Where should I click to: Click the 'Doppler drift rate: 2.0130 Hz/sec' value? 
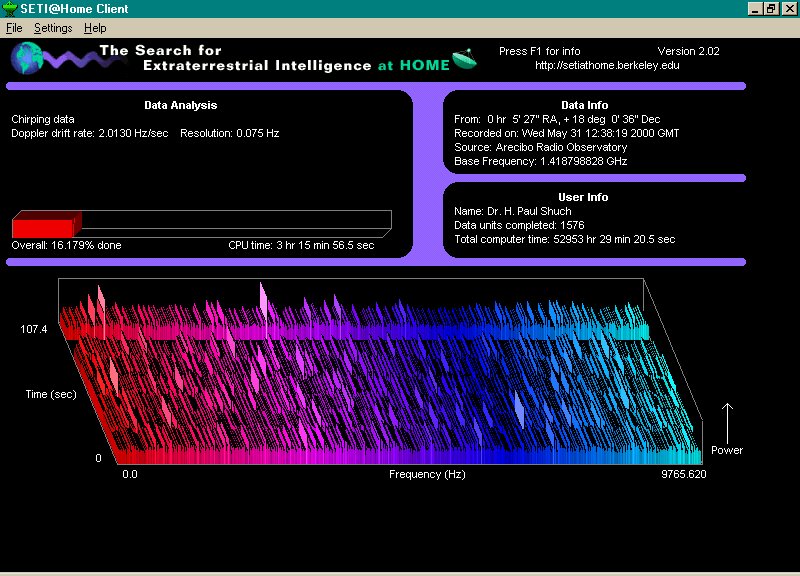pyautogui.click(x=90, y=133)
